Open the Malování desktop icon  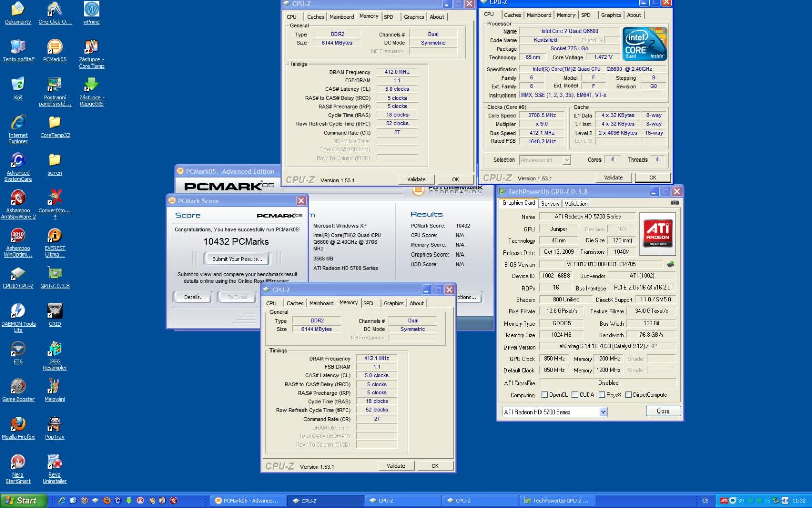(55, 390)
